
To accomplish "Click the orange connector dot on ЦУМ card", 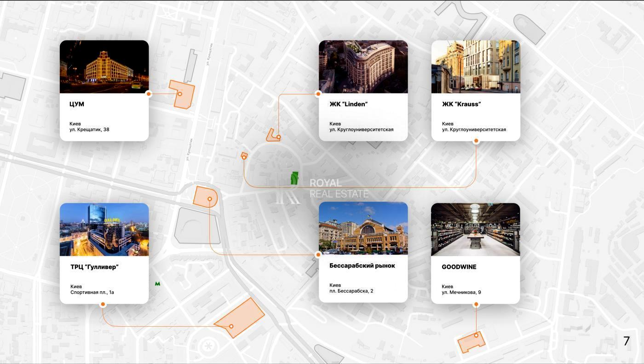I will pos(149,94).
